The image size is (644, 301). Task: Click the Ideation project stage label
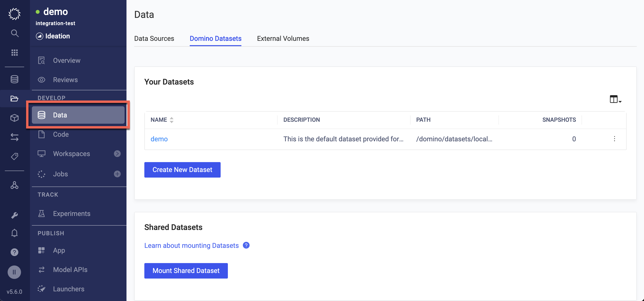point(57,36)
